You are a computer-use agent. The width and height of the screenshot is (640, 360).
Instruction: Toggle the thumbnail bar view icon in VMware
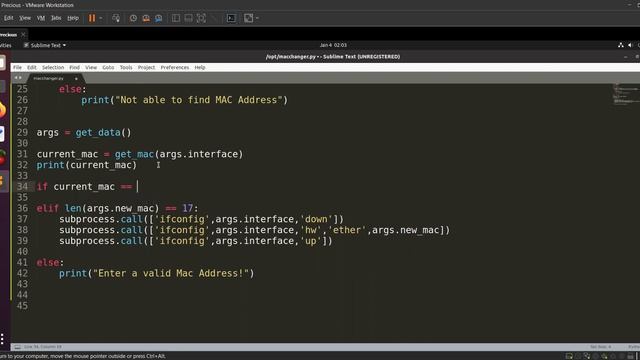point(188,18)
